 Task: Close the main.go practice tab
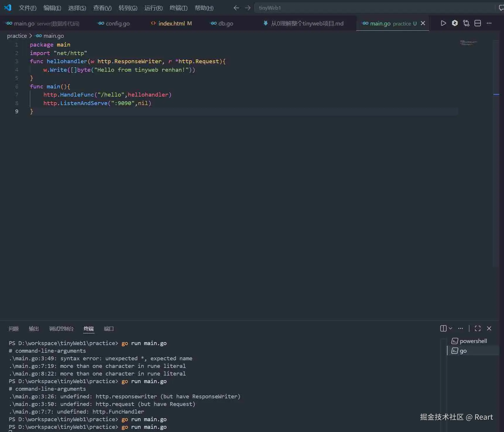click(x=423, y=23)
